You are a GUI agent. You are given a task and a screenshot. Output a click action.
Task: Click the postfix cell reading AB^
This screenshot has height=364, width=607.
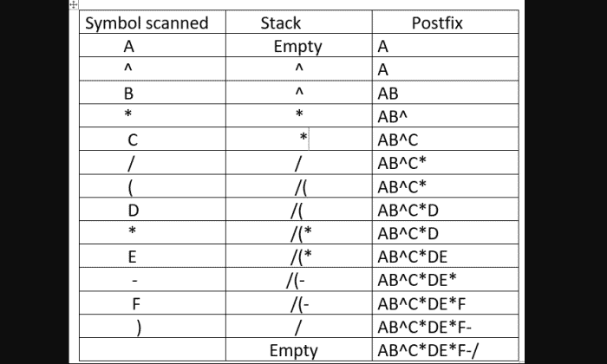click(445, 115)
